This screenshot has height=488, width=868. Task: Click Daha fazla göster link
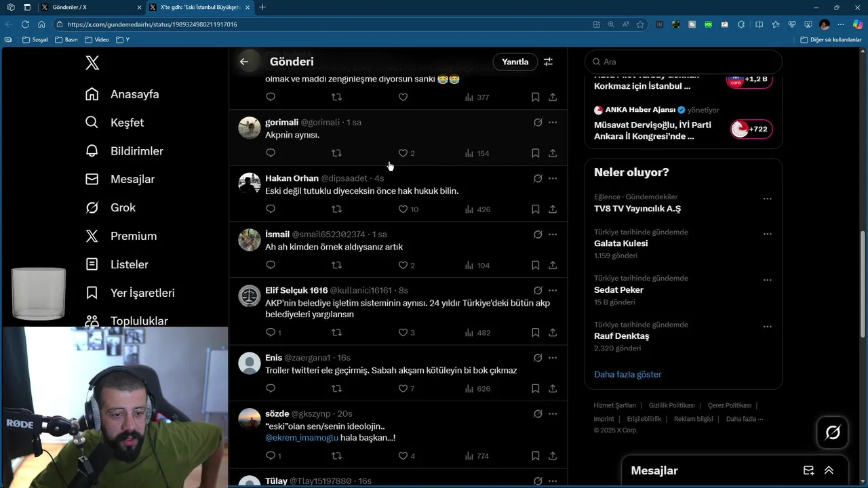pyautogui.click(x=627, y=374)
